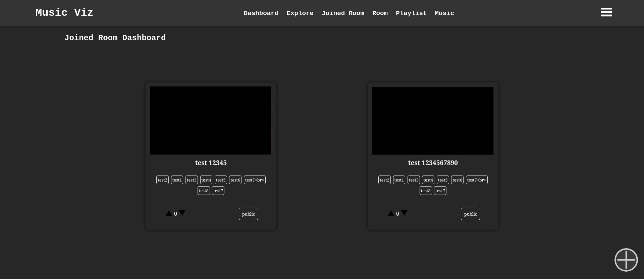644x279 pixels.
Task: Click the test 1234567890 room title
Action: [x=433, y=163]
